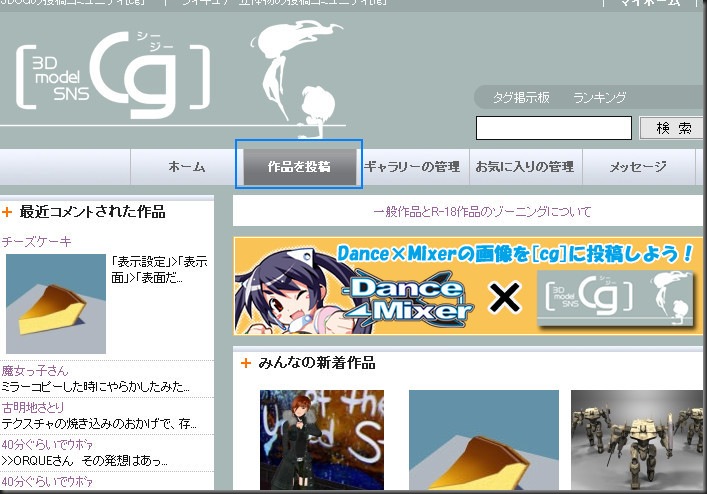Go to the お気に入りの管理 tab
Screen dimensions: 707x494
click(x=525, y=167)
